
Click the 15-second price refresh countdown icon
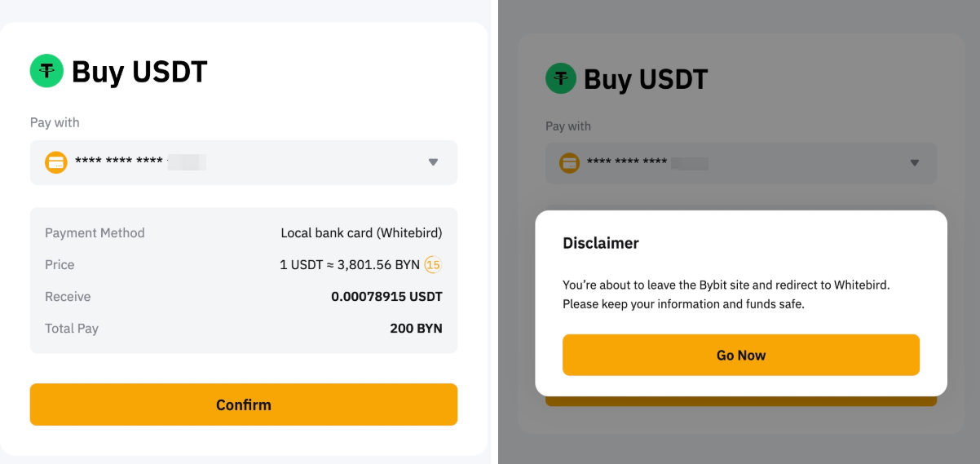[x=433, y=265]
